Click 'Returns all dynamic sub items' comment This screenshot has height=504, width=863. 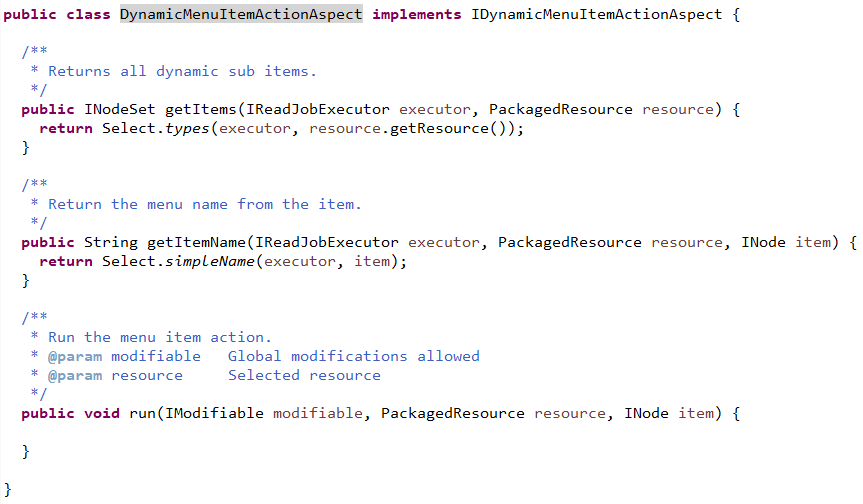[182, 71]
